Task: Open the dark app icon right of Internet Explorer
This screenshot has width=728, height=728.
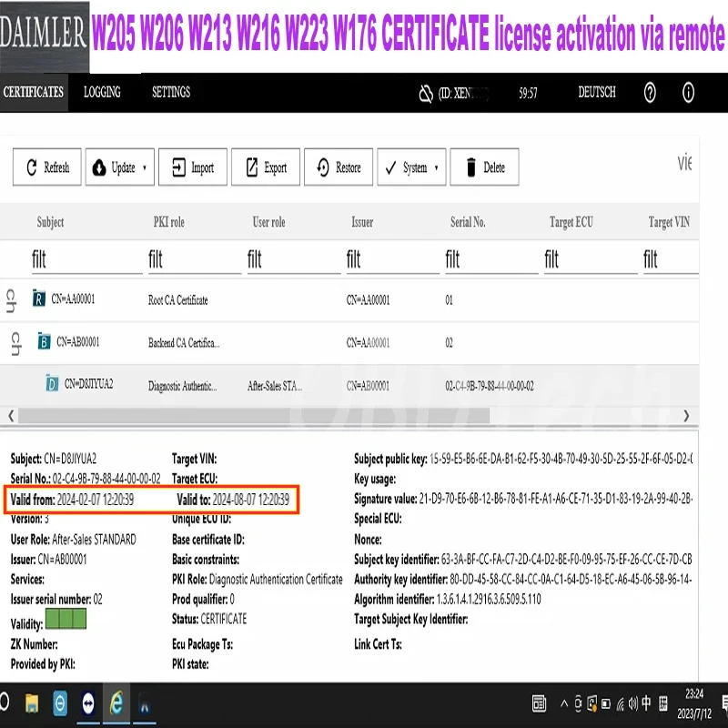Action: coord(145,705)
